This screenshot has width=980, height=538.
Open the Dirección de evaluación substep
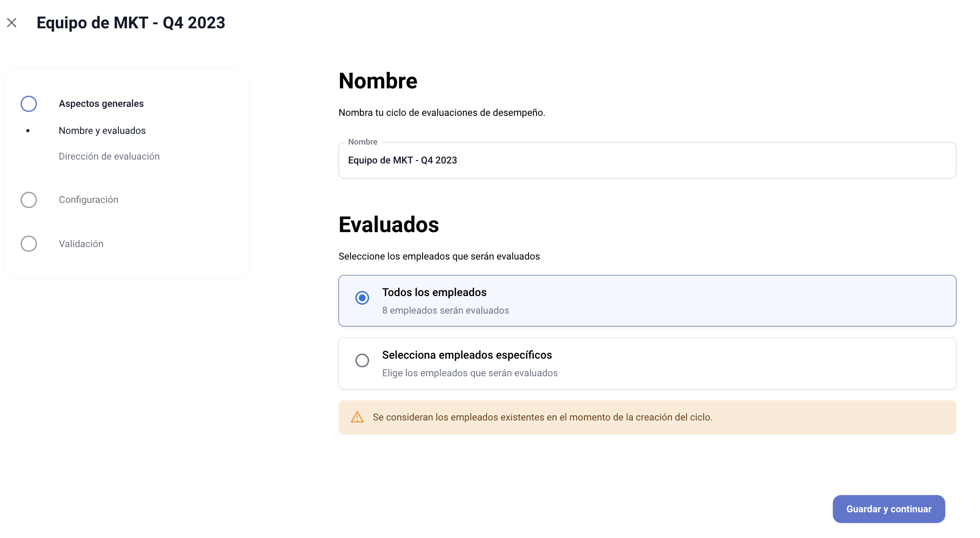[x=109, y=157]
